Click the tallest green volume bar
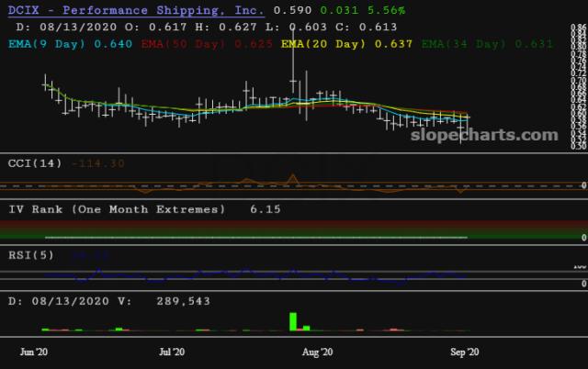Viewport: 588px width, 369px height. pos(293,321)
